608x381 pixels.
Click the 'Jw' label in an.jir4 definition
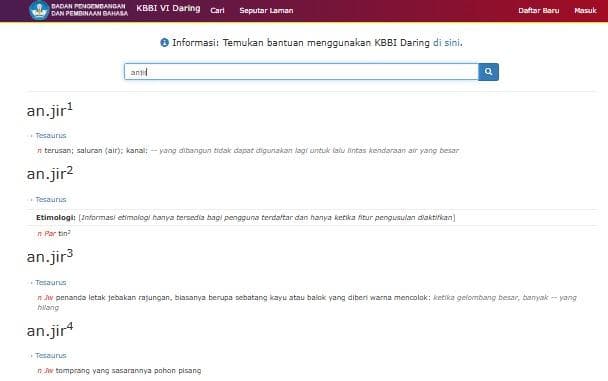(48, 371)
